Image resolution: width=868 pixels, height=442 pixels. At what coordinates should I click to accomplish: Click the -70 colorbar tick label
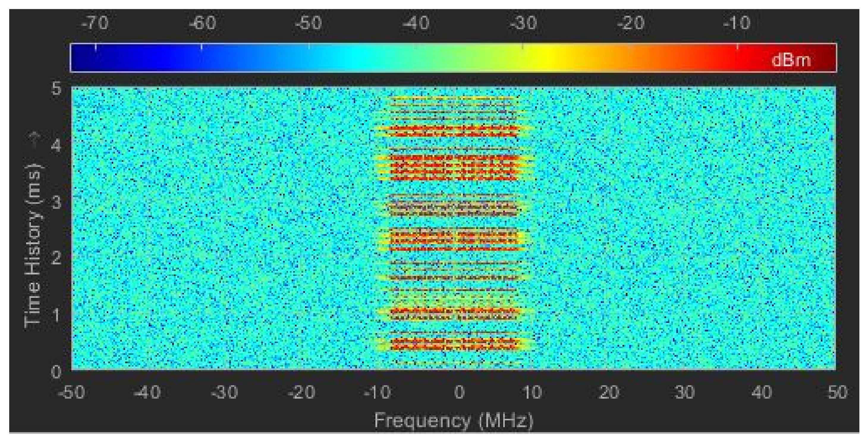pos(95,23)
